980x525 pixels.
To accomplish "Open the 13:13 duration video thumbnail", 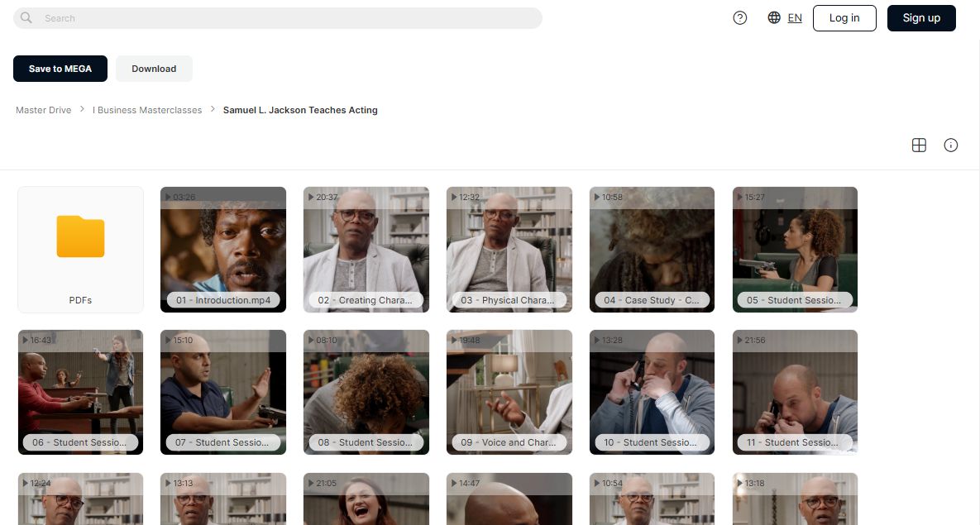I will pos(223,499).
